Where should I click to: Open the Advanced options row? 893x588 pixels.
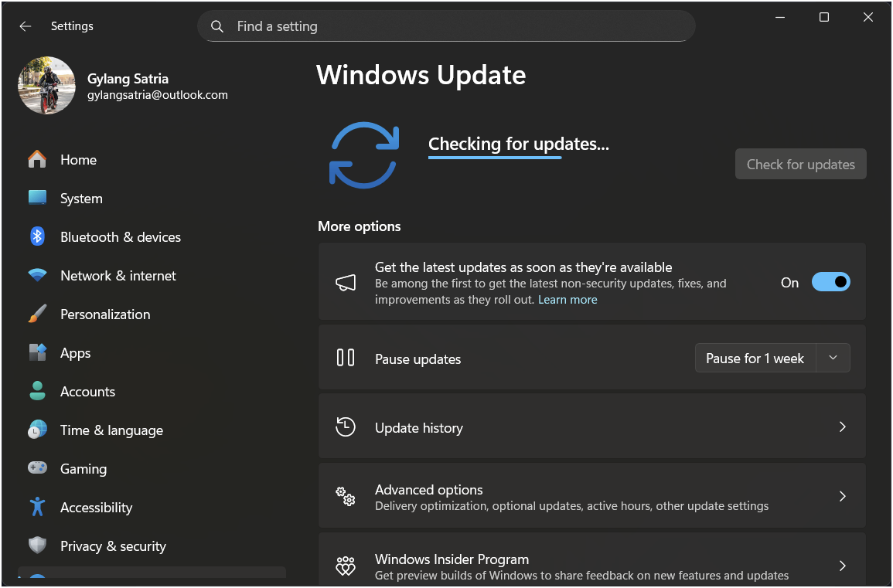(x=591, y=496)
